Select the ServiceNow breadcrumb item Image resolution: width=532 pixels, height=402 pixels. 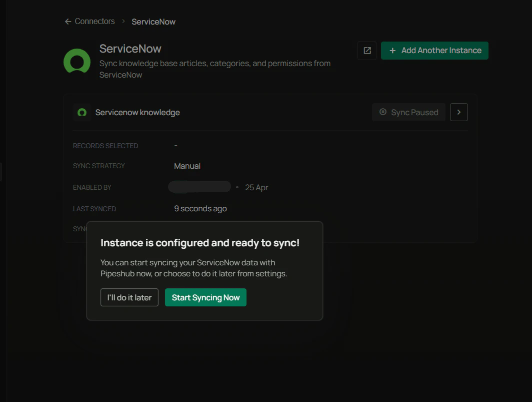click(153, 22)
